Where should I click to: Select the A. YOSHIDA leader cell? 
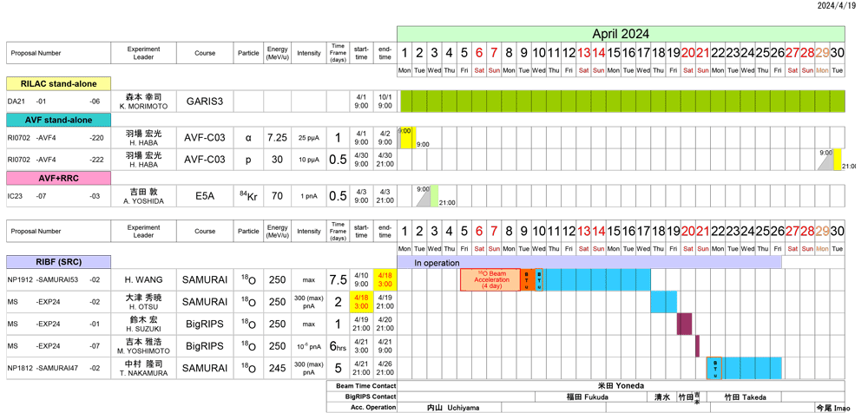pyautogui.click(x=144, y=195)
